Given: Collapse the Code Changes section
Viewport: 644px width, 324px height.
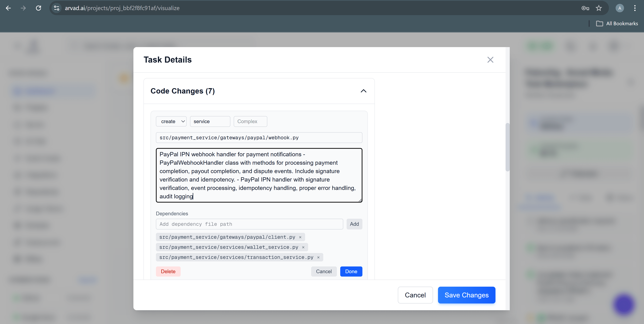Looking at the screenshot, I should (x=363, y=91).
